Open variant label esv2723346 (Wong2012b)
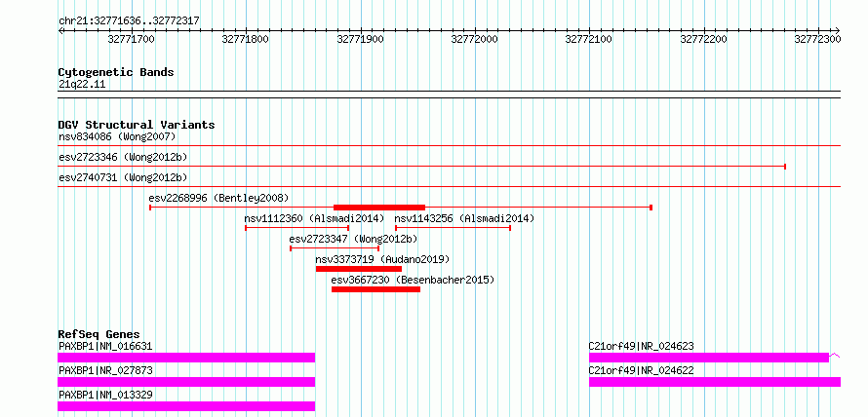The image size is (868, 417). (123, 157)
